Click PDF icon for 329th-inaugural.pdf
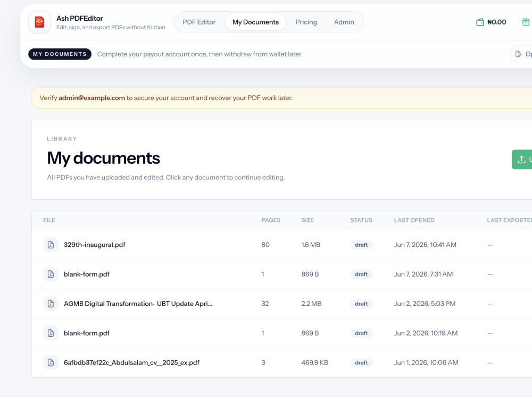Viewport: 532px width, 399px height. tap(51, 245)
